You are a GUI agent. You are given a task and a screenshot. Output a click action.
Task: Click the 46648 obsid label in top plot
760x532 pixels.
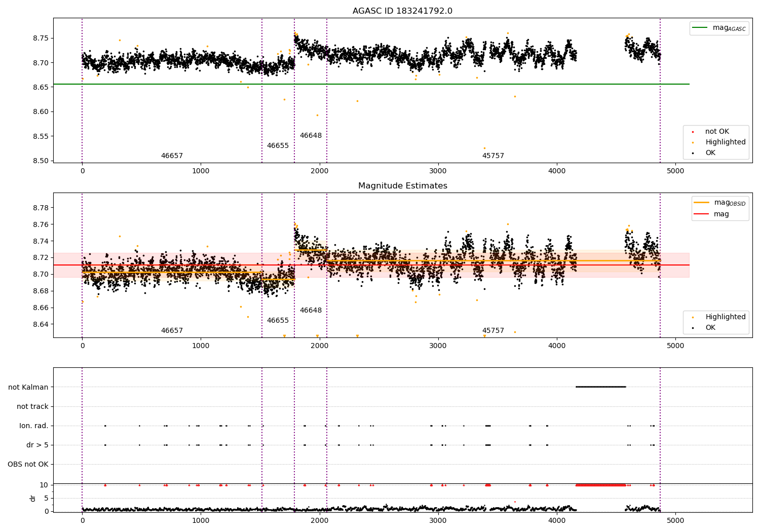pos(311,136)
